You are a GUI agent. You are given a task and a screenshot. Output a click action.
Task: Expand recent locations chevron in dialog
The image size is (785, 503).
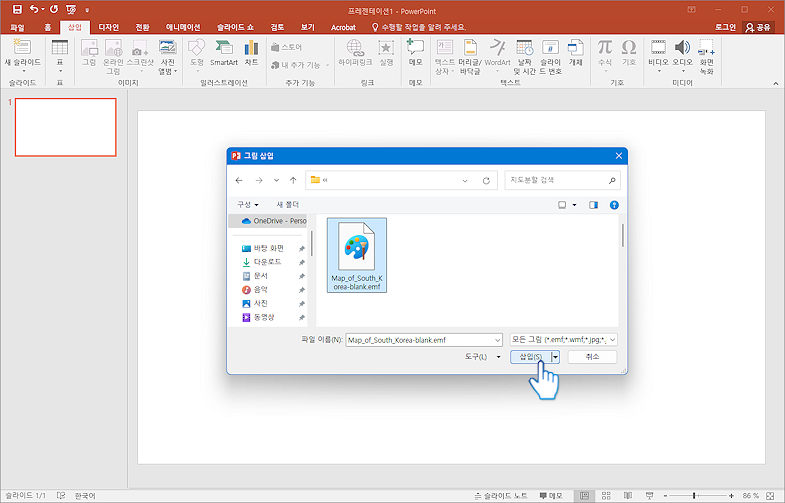click(276, 181)
